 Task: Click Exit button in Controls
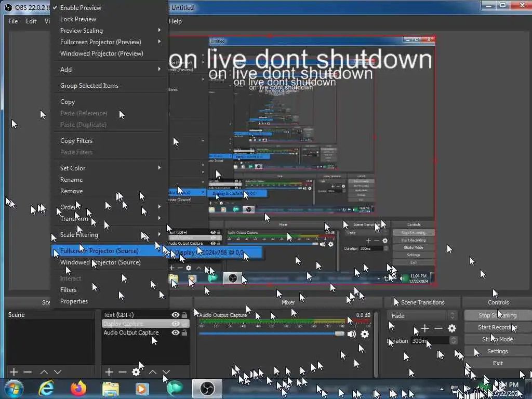pos(498,363)
